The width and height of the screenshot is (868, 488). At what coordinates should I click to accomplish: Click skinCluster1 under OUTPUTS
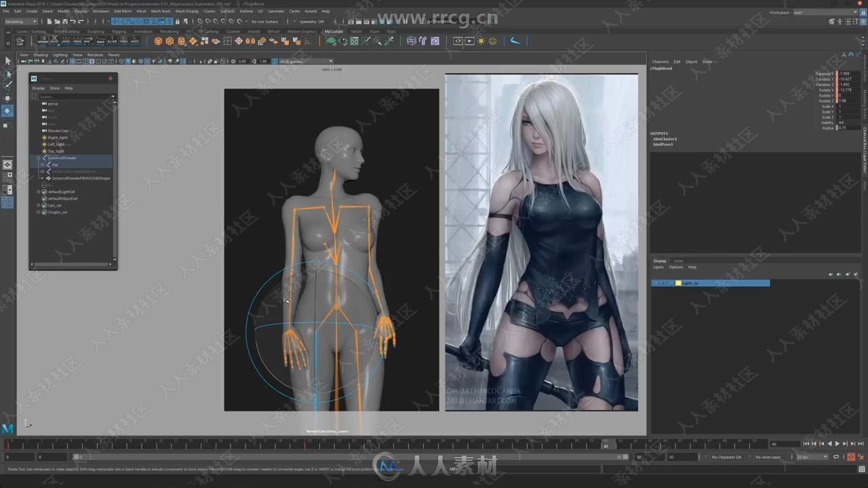(x=665, y=139)
